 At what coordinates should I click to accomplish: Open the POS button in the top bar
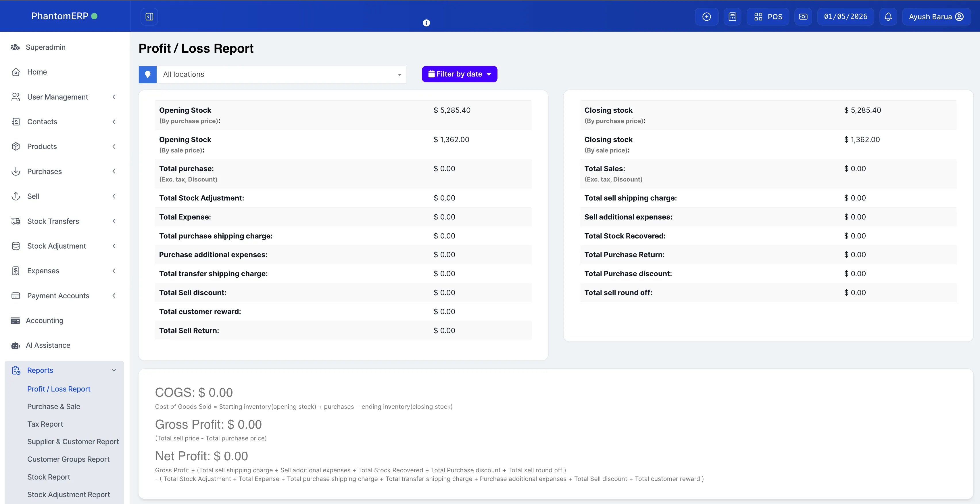pos(768,16)
